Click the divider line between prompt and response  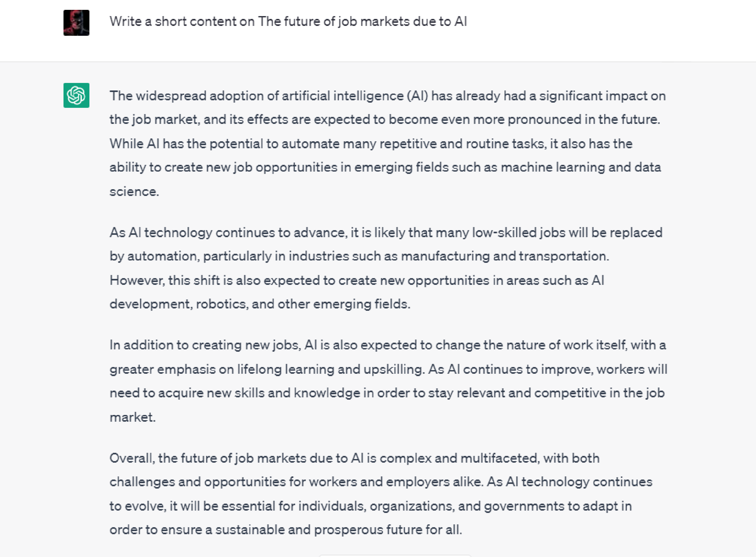[378, 62]
